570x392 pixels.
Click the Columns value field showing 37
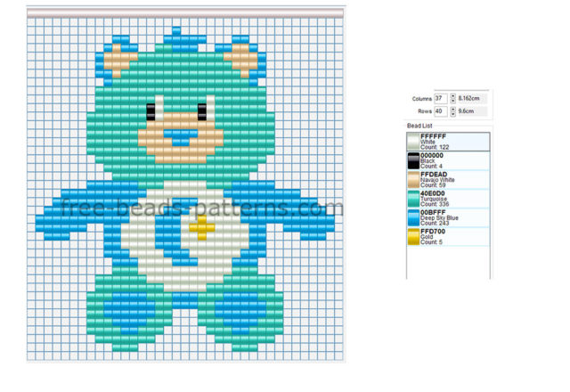click(441, 99)
